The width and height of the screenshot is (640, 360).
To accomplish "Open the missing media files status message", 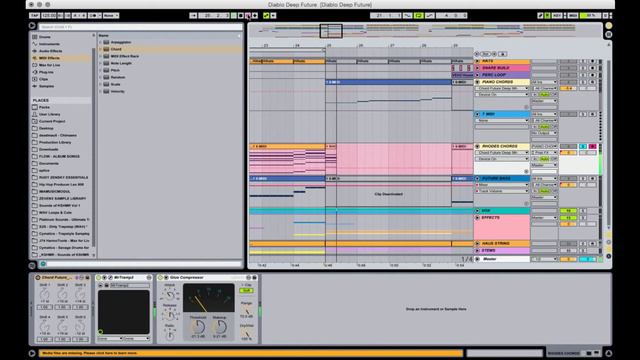I will (251, 353).
